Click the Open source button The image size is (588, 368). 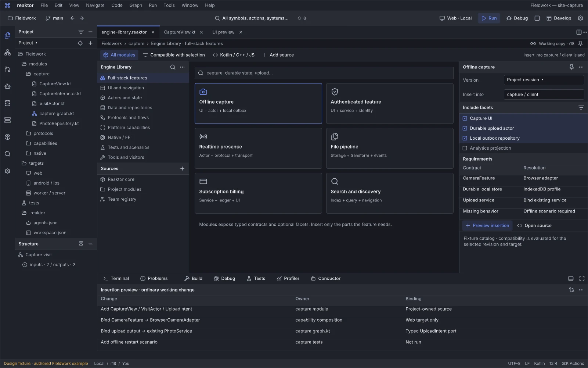(x=534, y=226)
